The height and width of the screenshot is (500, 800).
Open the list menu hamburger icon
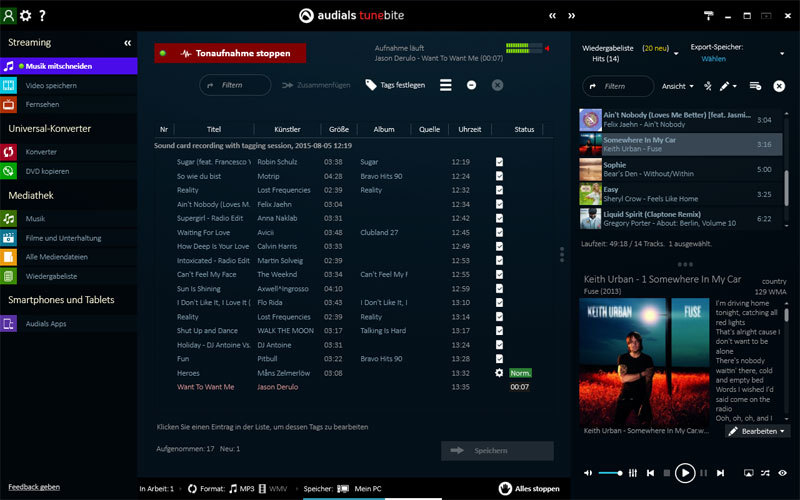point(446,85)
